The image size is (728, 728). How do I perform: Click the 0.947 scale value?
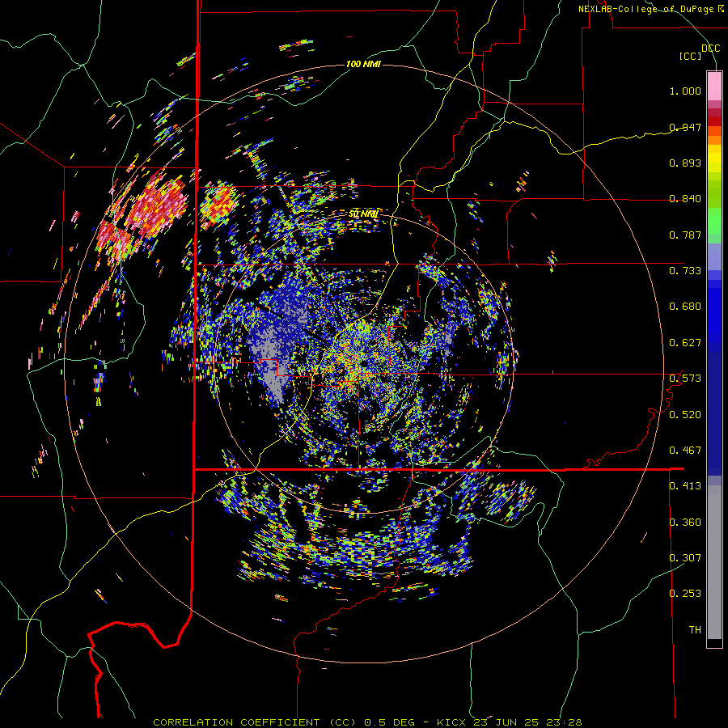coord(685,127)
